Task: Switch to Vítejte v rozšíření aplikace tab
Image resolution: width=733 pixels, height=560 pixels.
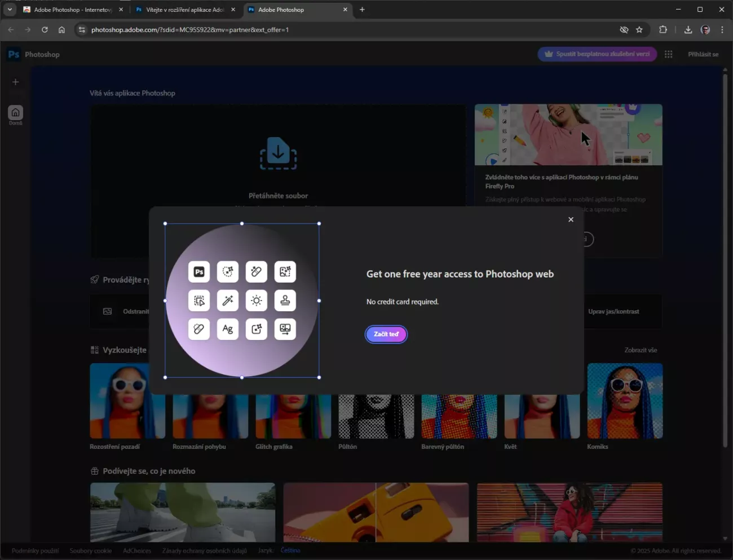Action: coord(184,10)
